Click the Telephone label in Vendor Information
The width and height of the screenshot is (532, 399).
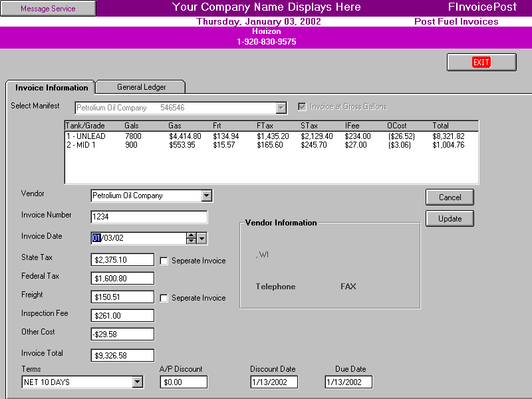(x=275, y=287)
